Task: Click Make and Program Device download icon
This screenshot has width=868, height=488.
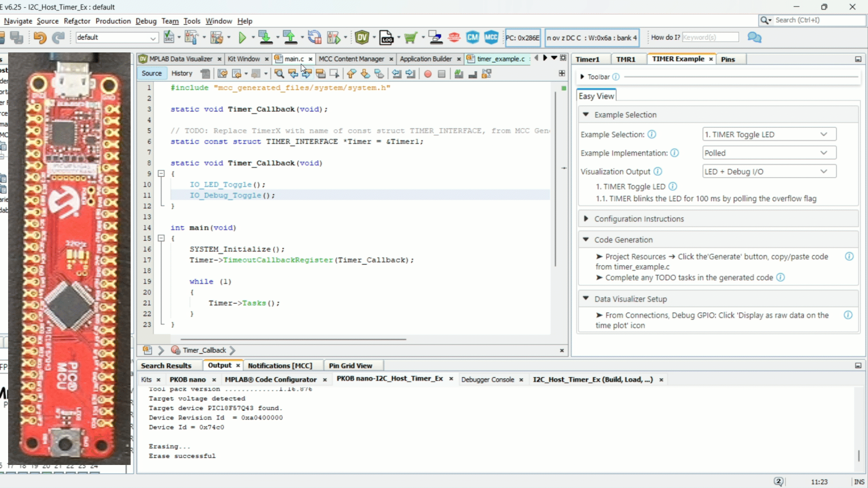Action: [265, 38]
